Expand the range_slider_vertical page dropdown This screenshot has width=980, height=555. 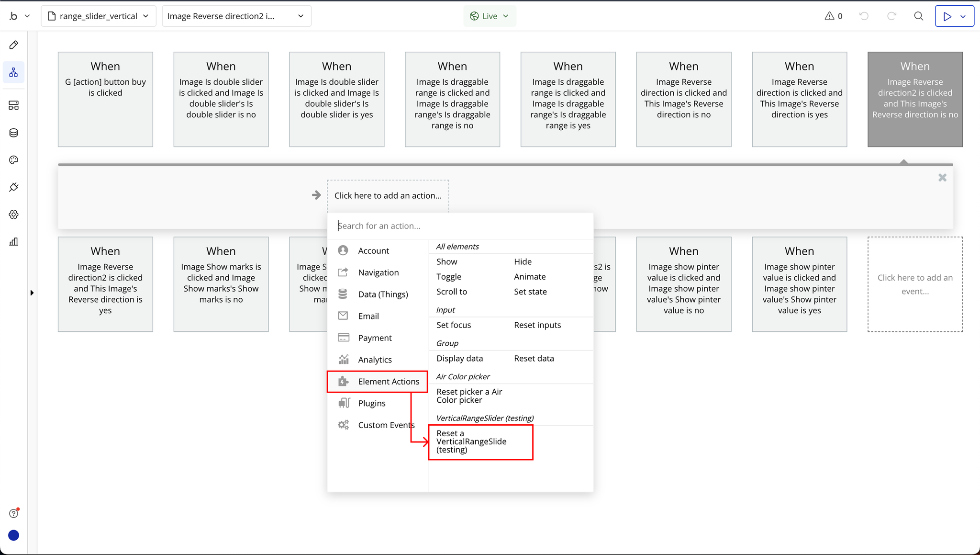click(x=99, y=16)
